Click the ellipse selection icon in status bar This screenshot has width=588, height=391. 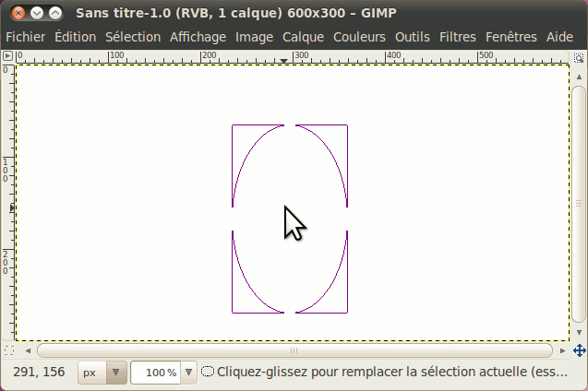click(208, 373)
